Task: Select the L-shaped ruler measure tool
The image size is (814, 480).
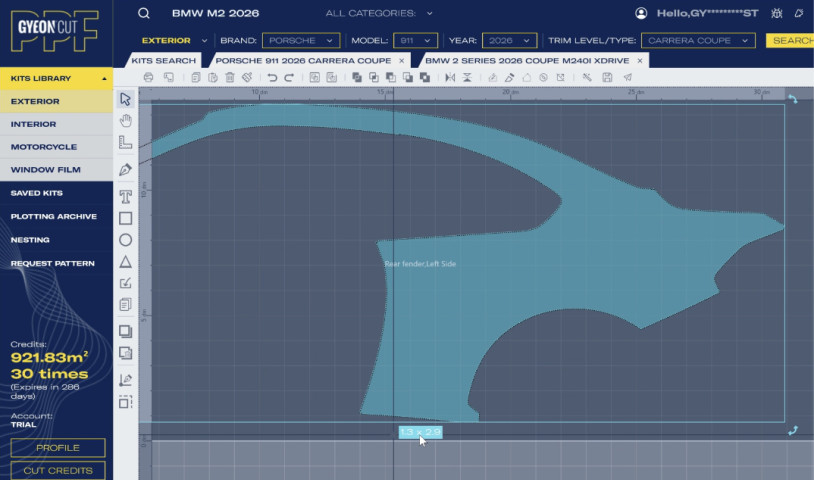Action: (125, 142)
